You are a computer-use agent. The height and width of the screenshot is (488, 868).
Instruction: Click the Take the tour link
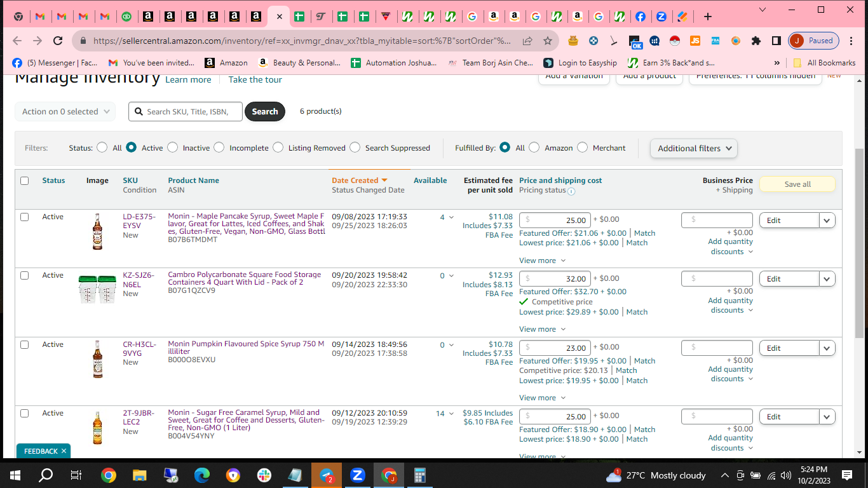tap(255, 80)
